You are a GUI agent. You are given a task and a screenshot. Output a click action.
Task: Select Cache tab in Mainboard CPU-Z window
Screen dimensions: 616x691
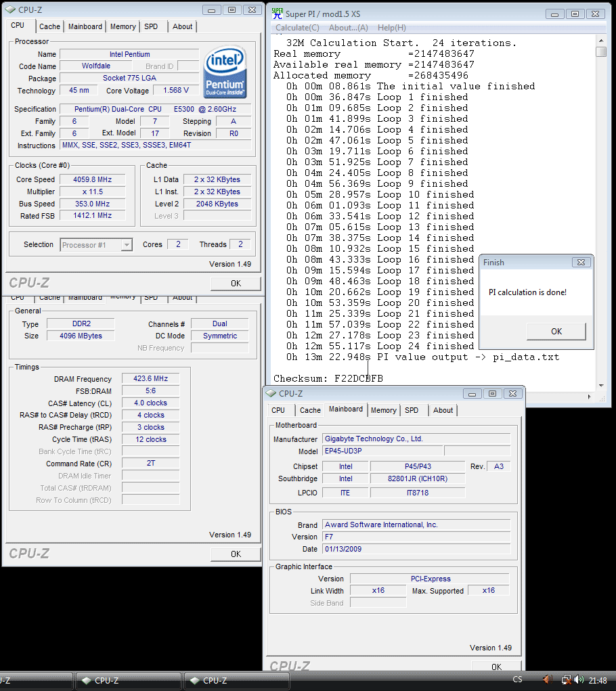[x=310, y=410]
